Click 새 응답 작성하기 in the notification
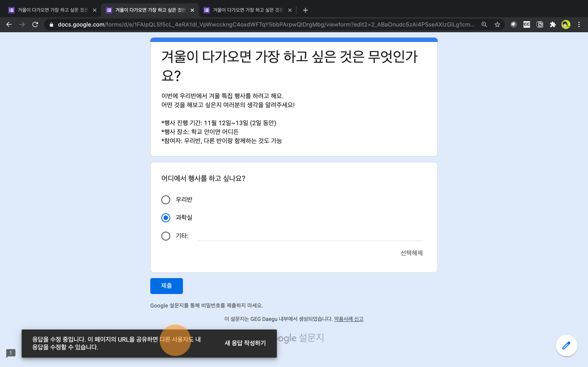Viewport: 588px width, 367px height. [x=245, y=343]
